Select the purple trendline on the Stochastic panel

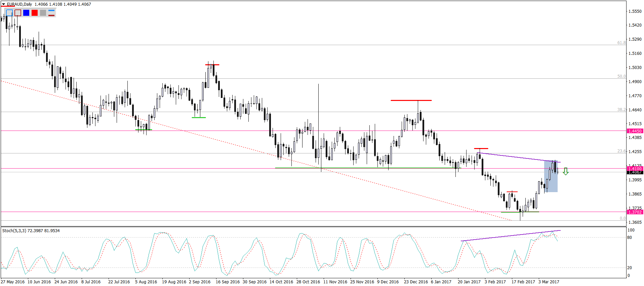[x=511, y=236]
